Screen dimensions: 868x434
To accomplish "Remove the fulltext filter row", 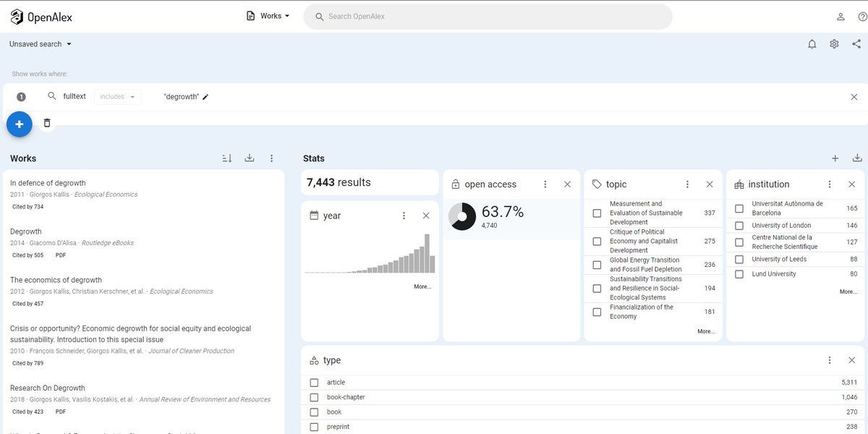I will [x=854, y=97].
